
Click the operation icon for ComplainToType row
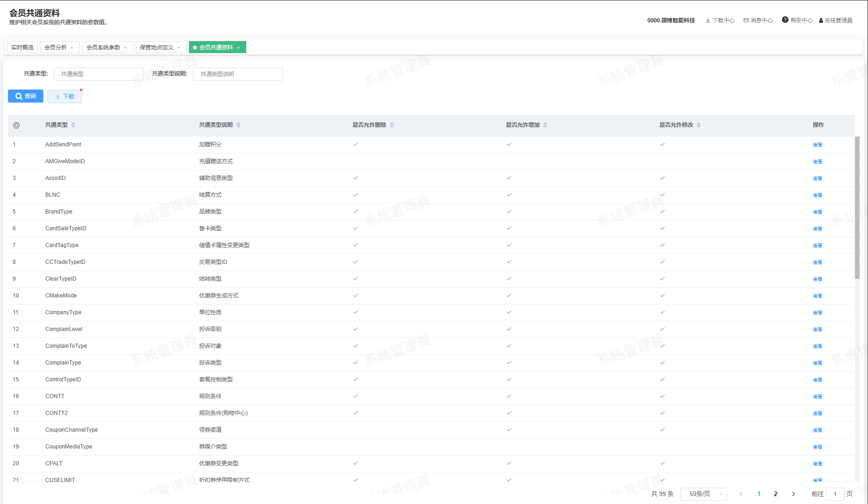coord(818,346)
